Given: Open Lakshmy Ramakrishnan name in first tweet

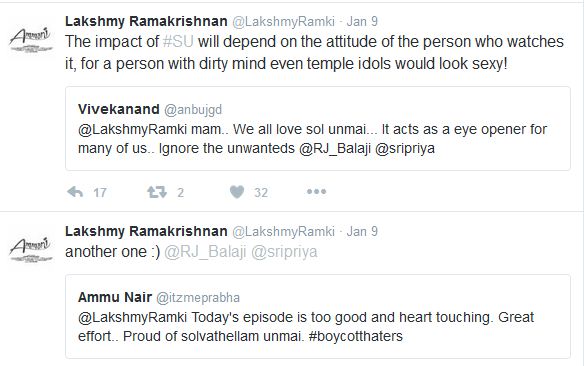Looking at the screenshot, I should point(146,21).
